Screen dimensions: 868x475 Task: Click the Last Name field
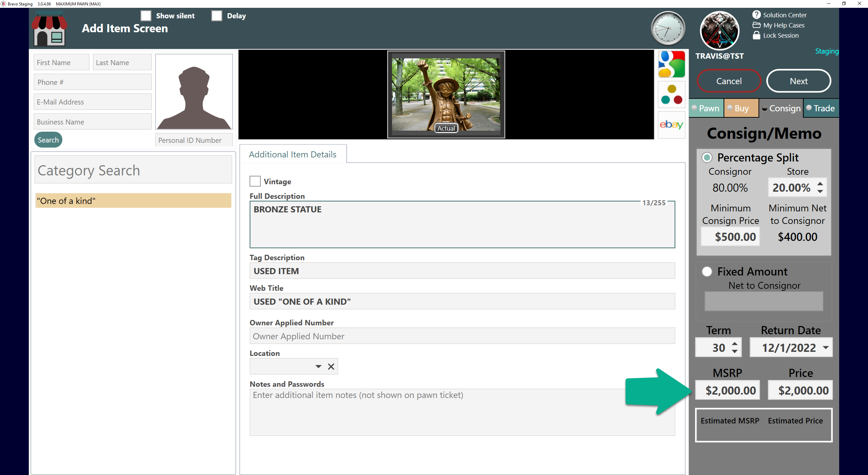point(122,62)
